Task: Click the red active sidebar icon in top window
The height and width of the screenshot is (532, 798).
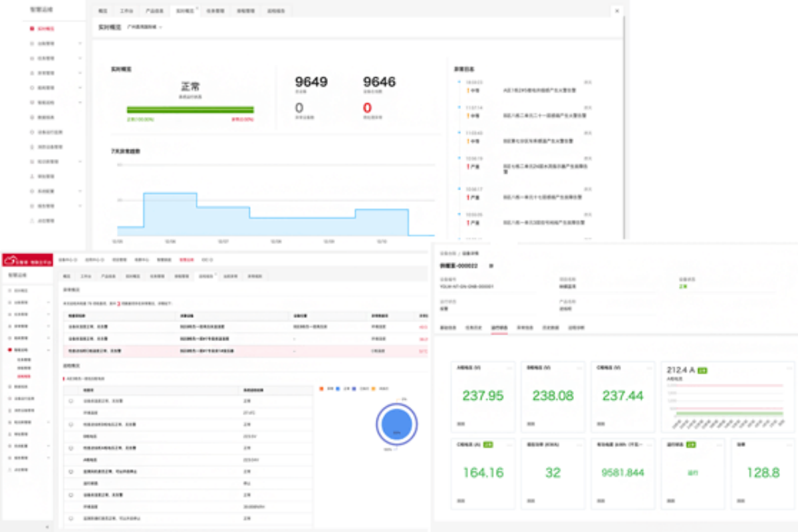Action: coord(32,29)
